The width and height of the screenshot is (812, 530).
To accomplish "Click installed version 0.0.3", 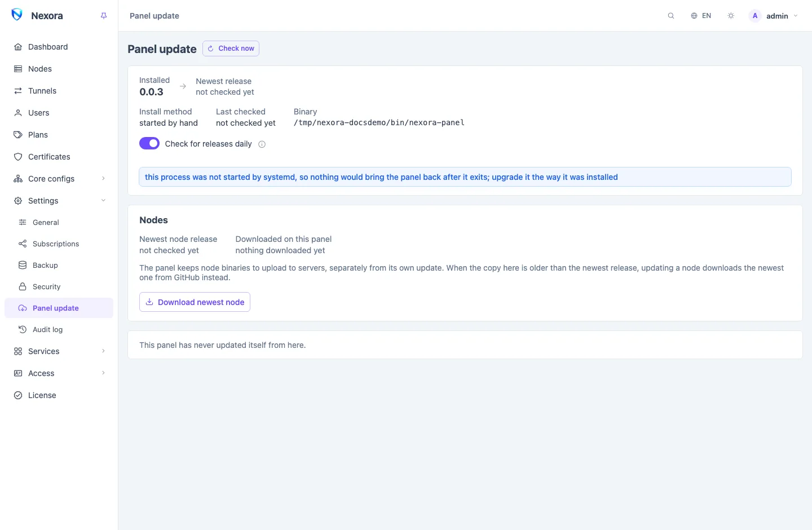I will pos(151,92).
